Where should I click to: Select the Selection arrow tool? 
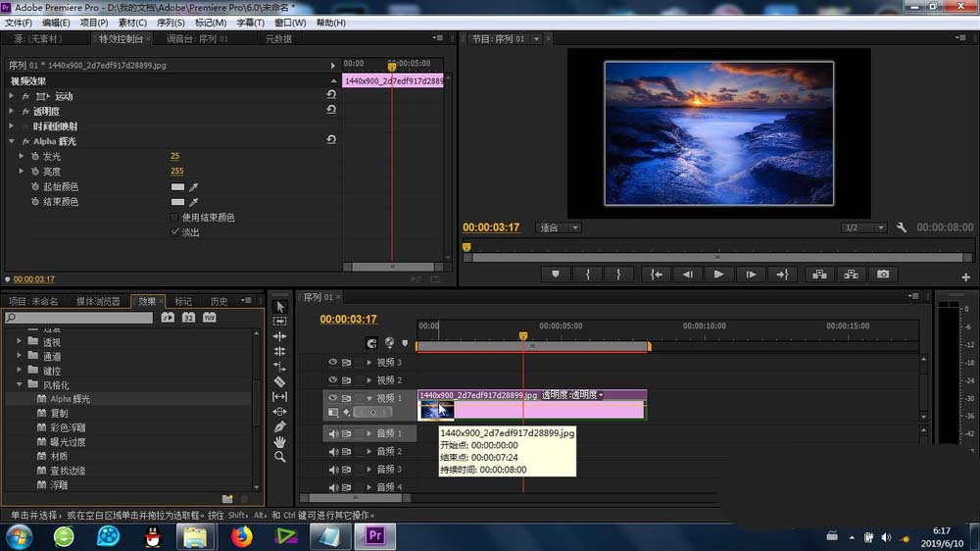[280, 307]
